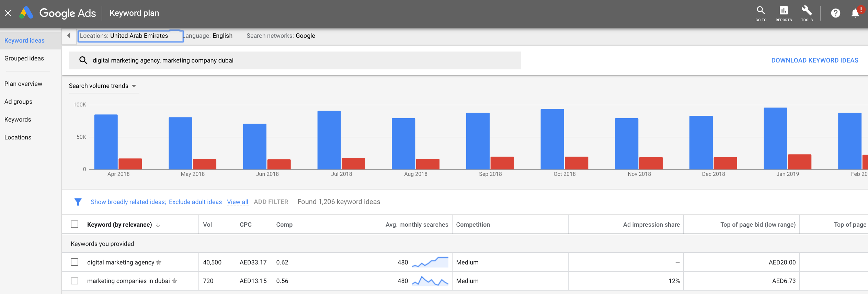Screen dimensions: 868x294
Task: Sort by Avg. monthly searches column
Action: [x=417, y=225]
